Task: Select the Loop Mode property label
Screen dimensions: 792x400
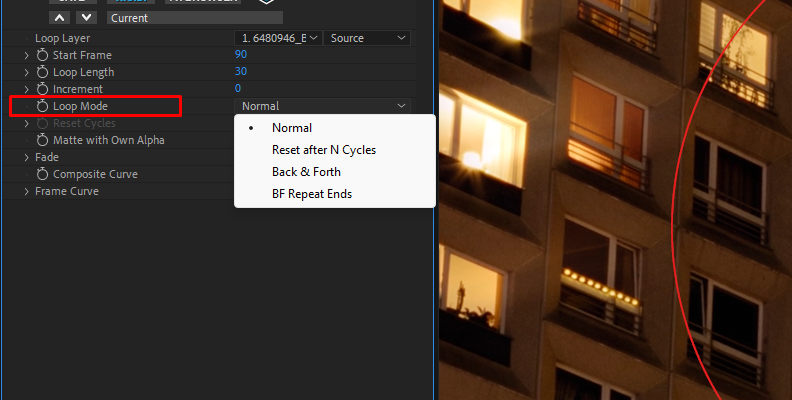Action: 80,106
